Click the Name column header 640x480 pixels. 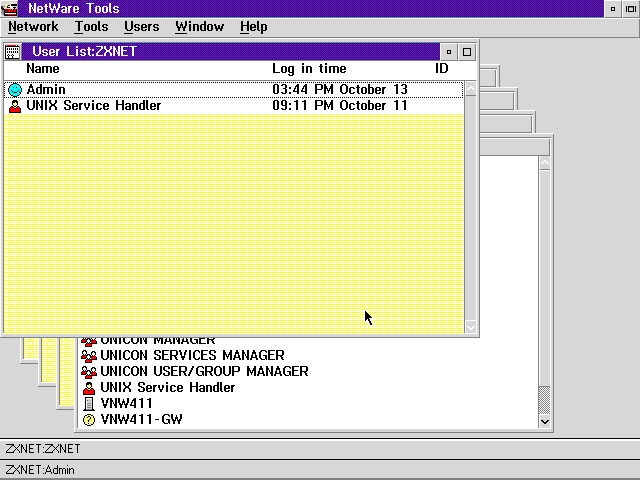click(x=43, y=69)
